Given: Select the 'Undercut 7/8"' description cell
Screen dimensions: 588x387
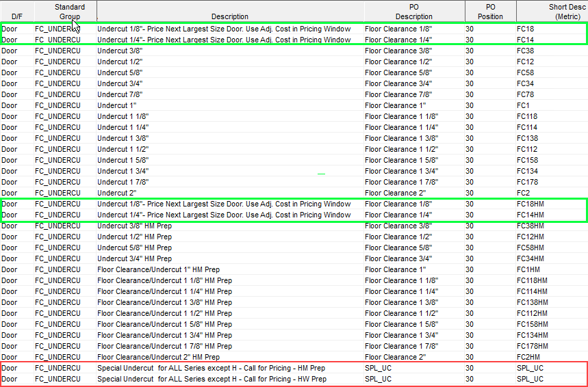Looking at the screenshot, I should 230,94.
